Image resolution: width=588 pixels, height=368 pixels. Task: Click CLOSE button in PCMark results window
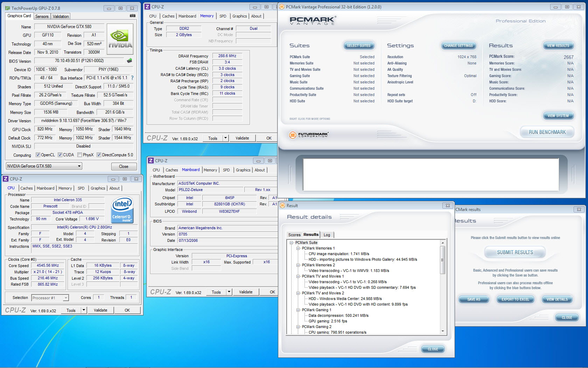pos(567,318)
